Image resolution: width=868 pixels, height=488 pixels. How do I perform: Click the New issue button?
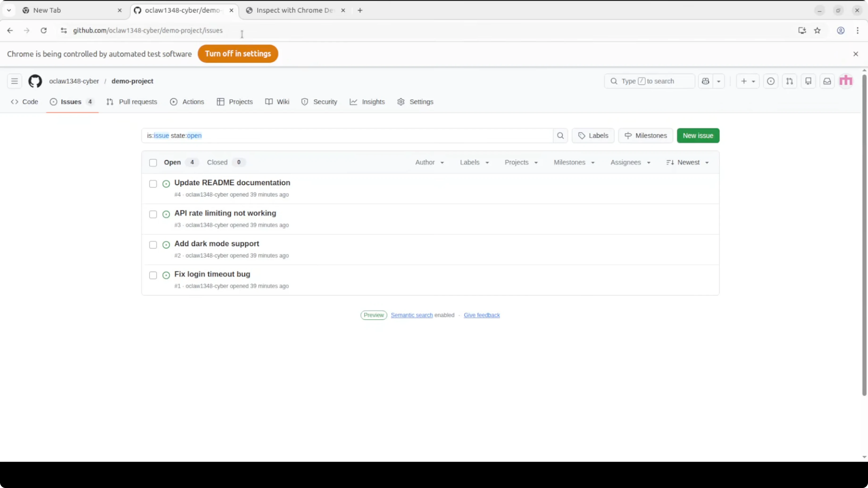click(x=698, y=135)
